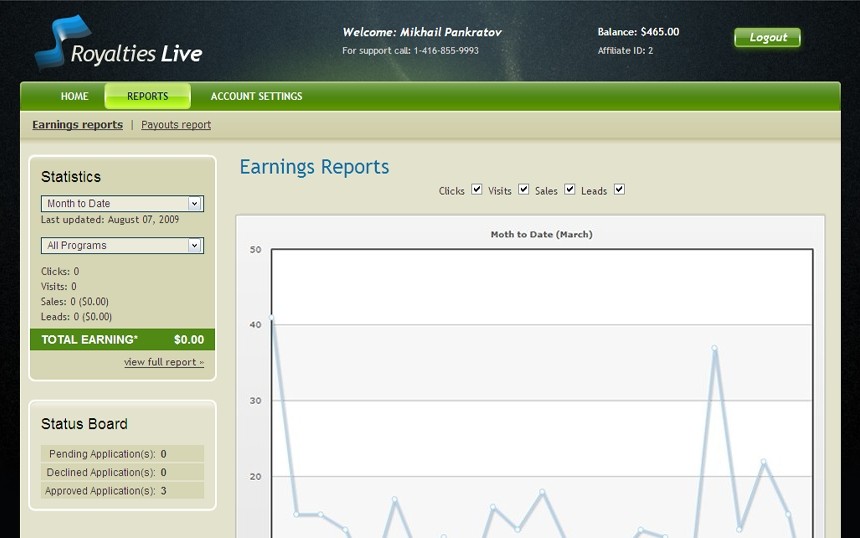The width and height of the screenshot is (860, 538).
Task: Click the Clicks: 0 statistic
Action: (x=60, y=271)
